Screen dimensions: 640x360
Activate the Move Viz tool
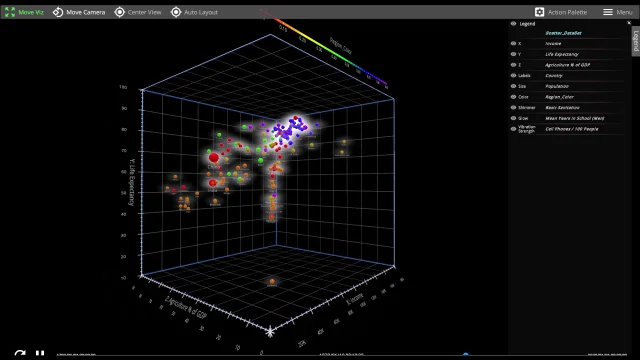24,12
